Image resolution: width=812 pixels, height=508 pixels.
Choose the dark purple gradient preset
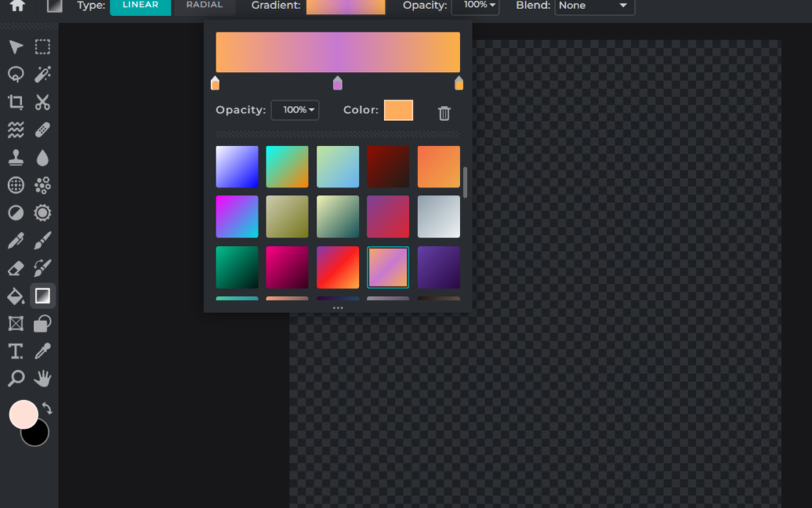coord(438,267)
